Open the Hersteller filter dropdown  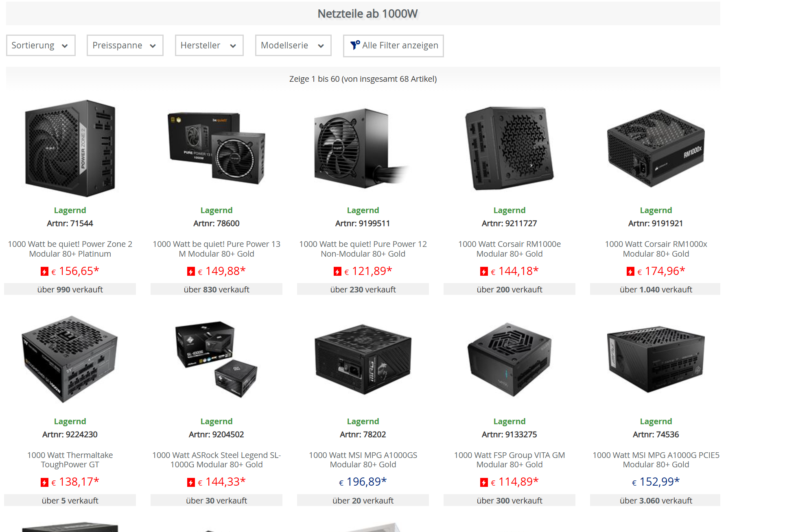[209, 45]
